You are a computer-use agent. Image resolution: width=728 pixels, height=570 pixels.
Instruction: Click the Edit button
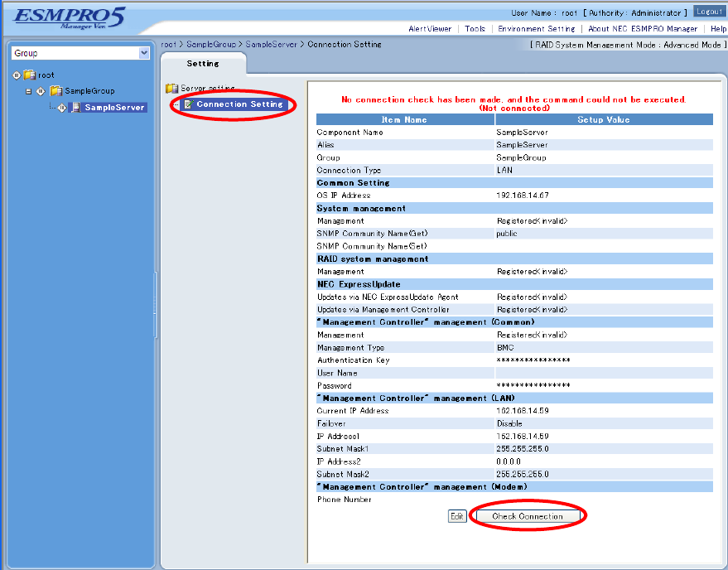tap(457, 516)
